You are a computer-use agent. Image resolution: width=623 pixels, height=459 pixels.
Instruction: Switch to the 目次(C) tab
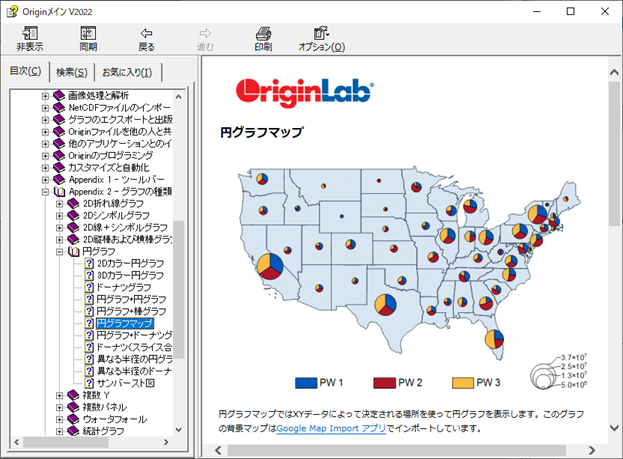coord(25,71)
